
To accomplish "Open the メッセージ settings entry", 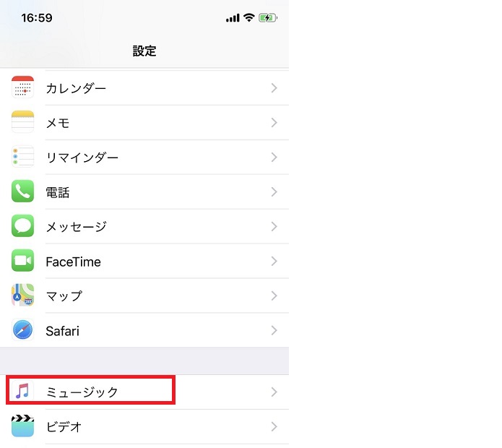I will click(x=144, y=226).
